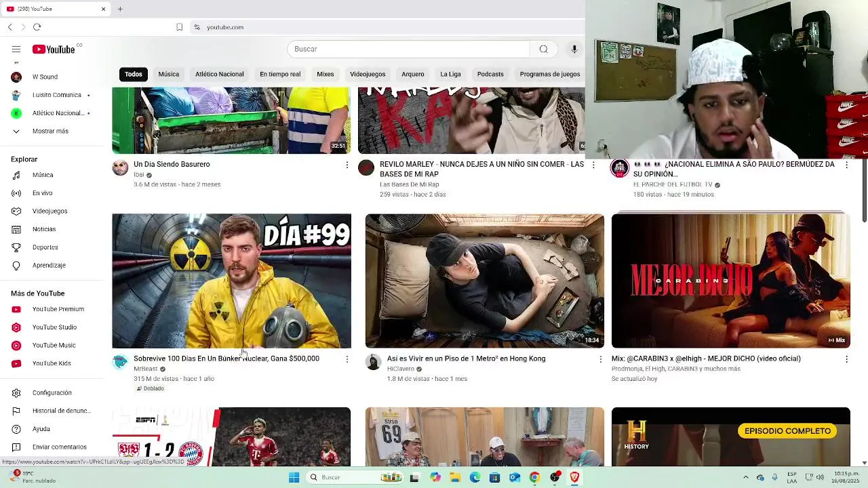Select the Música filter chip
This screenshot has height=488, width=868.
click(169, 74)
